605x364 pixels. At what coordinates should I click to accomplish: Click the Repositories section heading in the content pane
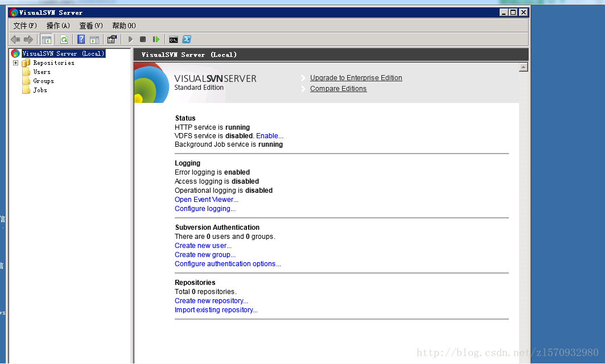point(195,283)
